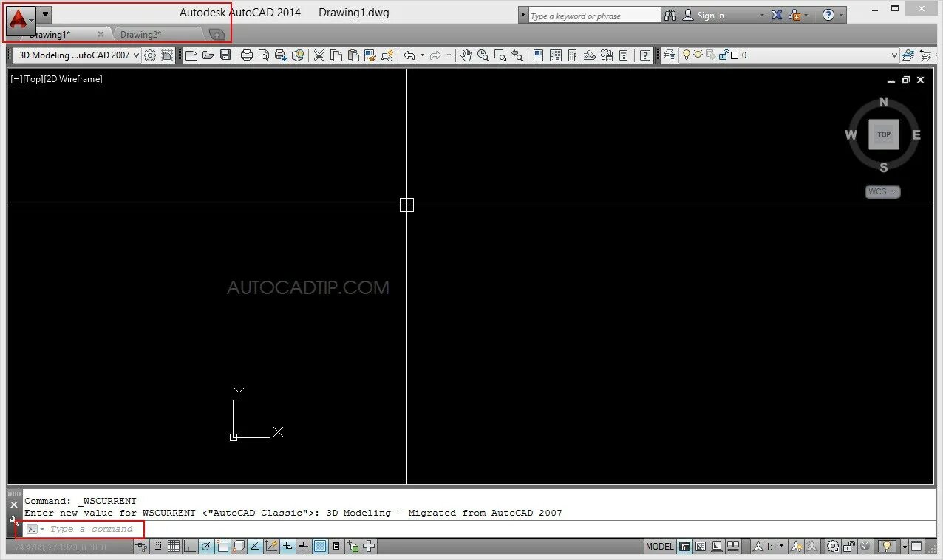Expand the workspace selector dropdown
Viewport: 943px width, 560px height.
[x=135, y=55]
